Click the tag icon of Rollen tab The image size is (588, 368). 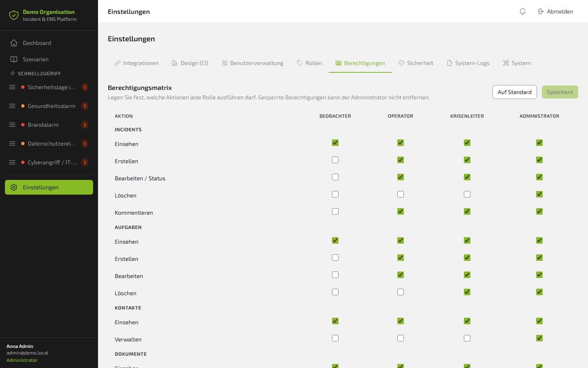[x=300, y=63]
